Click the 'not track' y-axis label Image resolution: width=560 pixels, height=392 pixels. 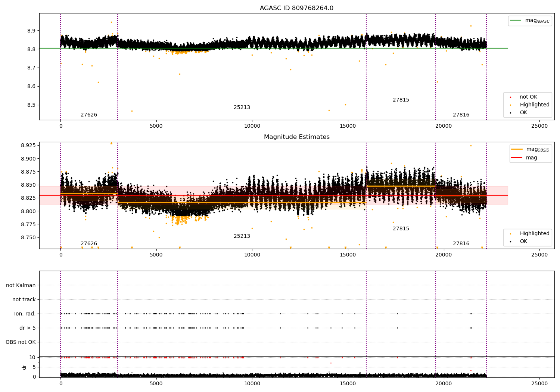click(x=24, y=300)
